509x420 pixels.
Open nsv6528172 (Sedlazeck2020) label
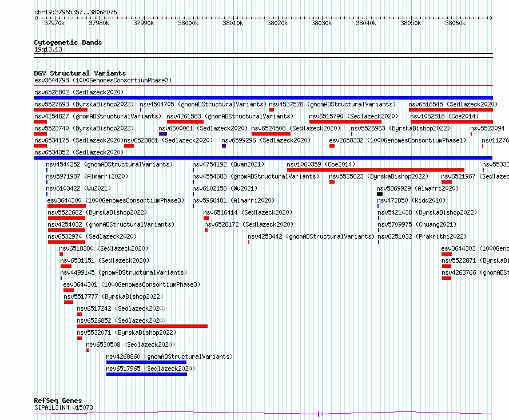click(x=249, y=224)
